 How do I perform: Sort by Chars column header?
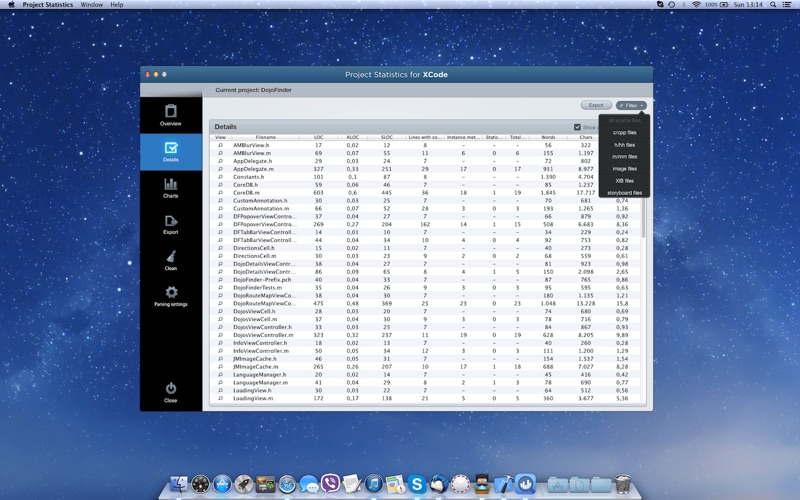(586, 137)
